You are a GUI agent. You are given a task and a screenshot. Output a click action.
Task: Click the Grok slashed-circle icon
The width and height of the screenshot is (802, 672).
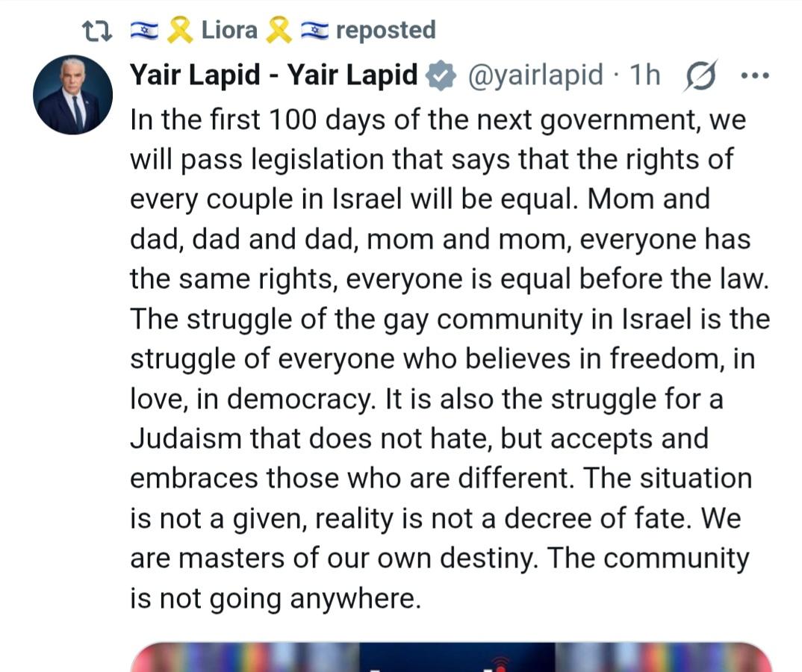pyautogui.click(x=700, y=76)
